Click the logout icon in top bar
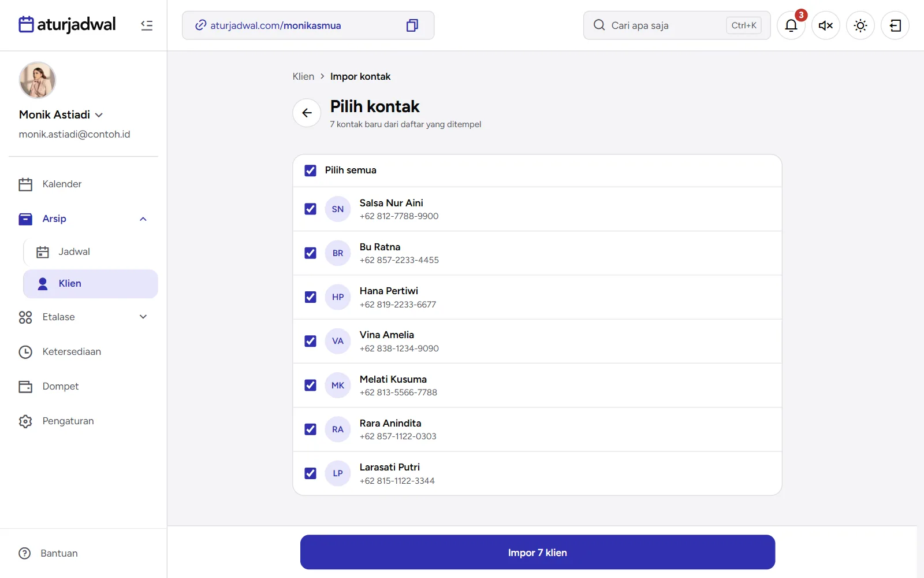Image resolution: width=924 pixels, height=578 pixels. [x=895, y=25]
